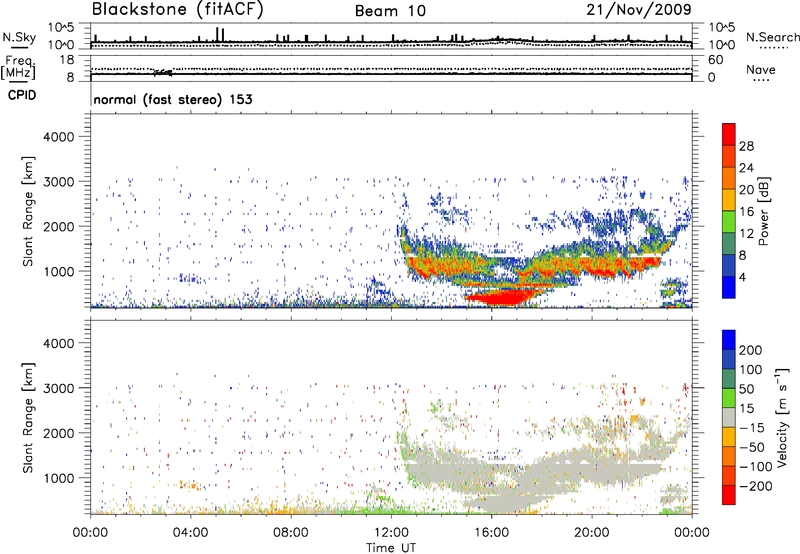This screenshot has width=800, height=554.
Task: Click the '28' label on the power scale
Action: tap(746, 146)
